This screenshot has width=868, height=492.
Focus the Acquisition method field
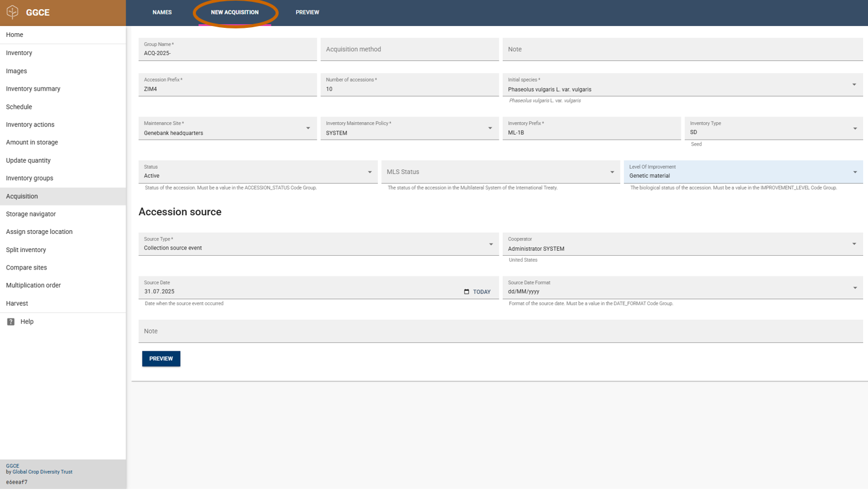tap(409, 50)
